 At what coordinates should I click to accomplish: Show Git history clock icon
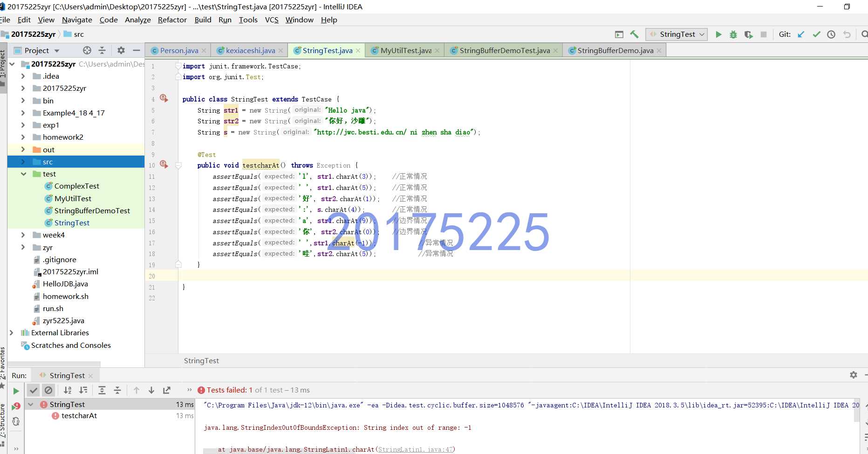click(831, 34)
